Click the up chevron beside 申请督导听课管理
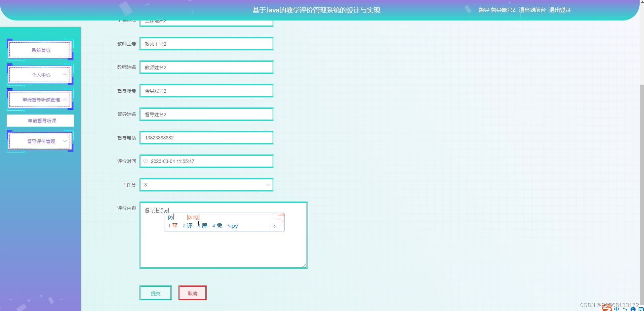The width and height of the screenshot is (644, 311). point(65,99)
